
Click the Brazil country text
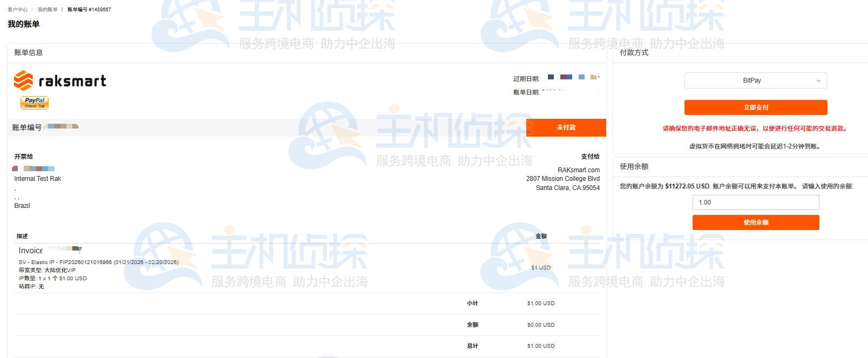click(x=22, y=206)
